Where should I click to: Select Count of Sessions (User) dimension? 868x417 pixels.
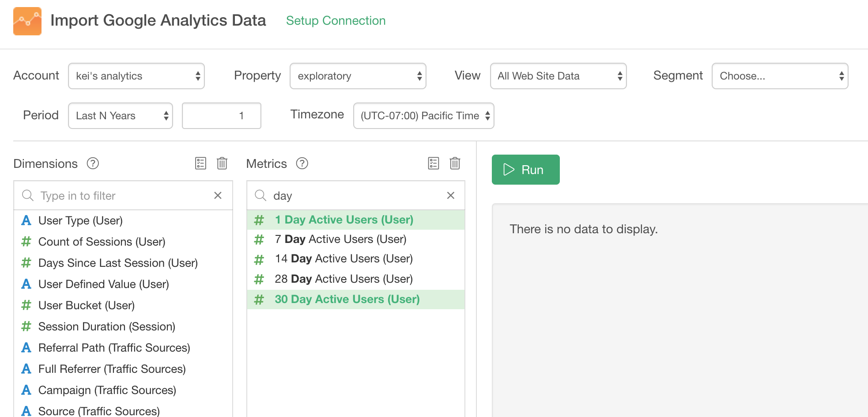(123, 242)
